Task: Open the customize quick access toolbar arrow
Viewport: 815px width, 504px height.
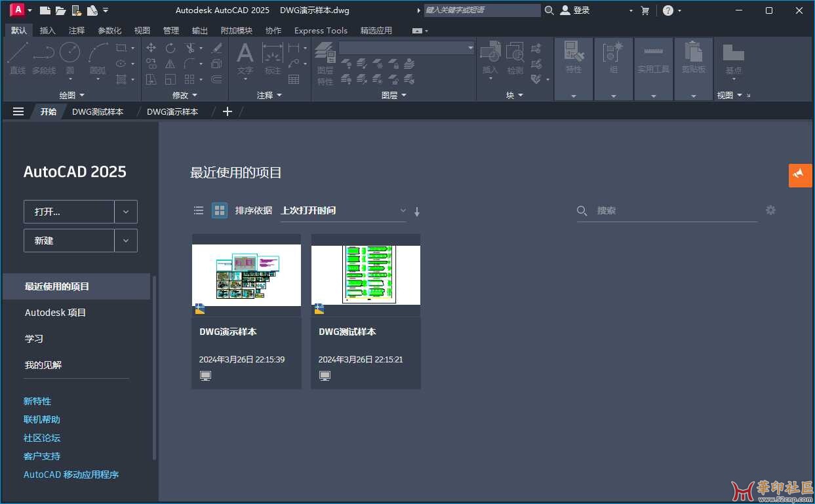Action: [106, 10]
